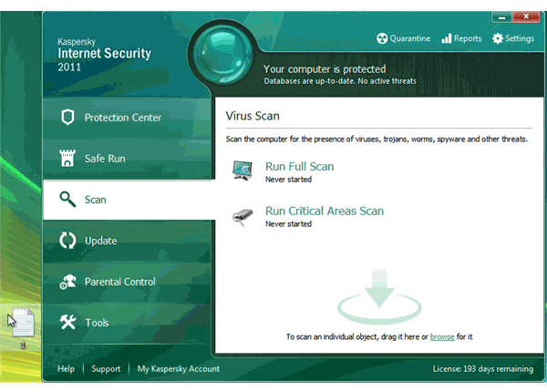
Task: Click the Quarantine radiation icon
Action: 382,38
